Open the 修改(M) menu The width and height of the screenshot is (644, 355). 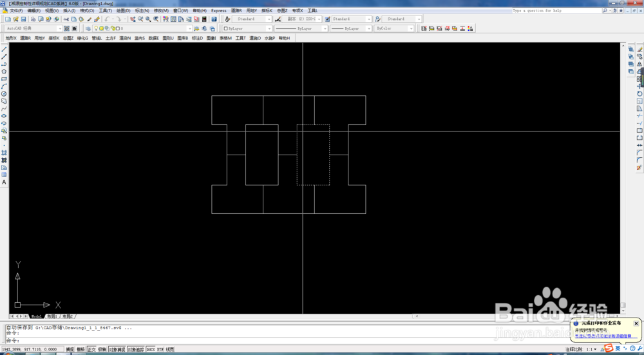pyautogui.click(x=162, y=11)
